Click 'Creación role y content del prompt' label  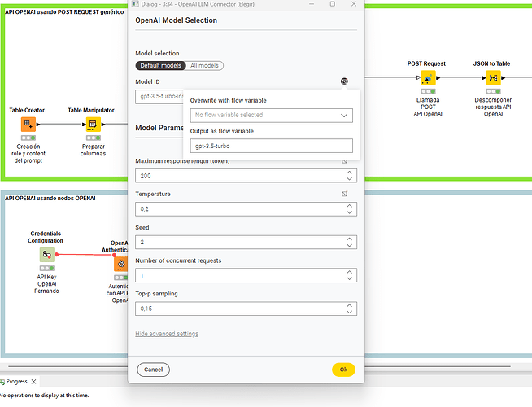pyautogui.click(x=28, y=153)
